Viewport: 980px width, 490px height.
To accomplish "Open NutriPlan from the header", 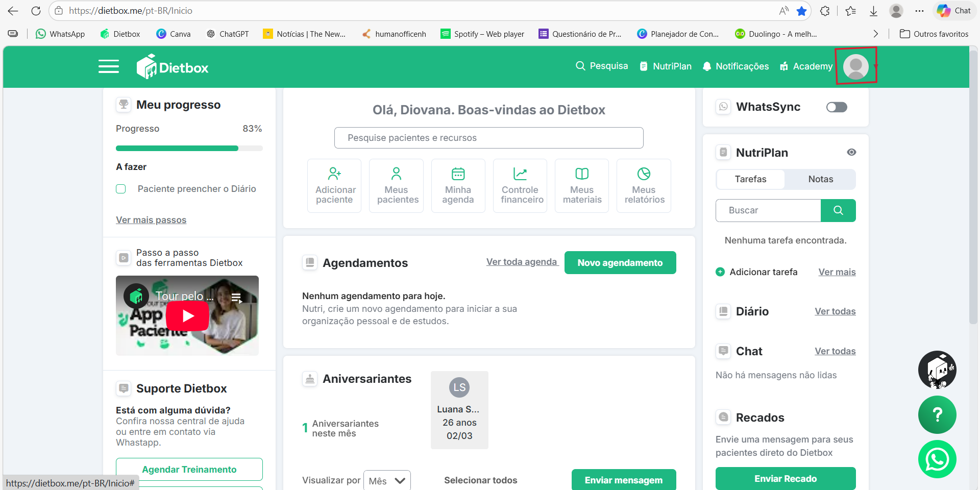I will pos(666,66).
